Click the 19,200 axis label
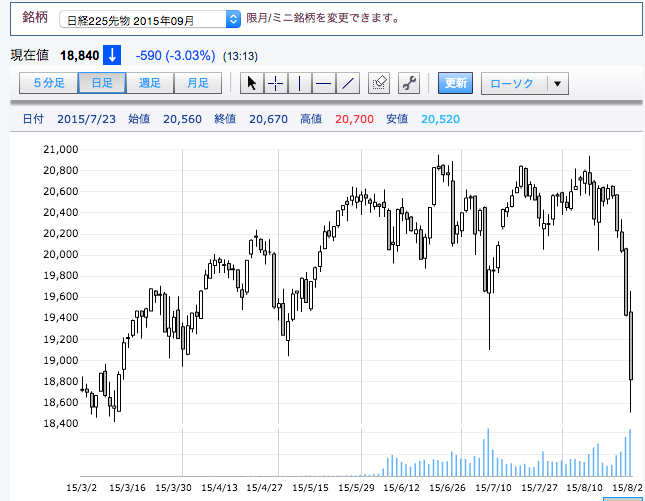 (60, 339)
